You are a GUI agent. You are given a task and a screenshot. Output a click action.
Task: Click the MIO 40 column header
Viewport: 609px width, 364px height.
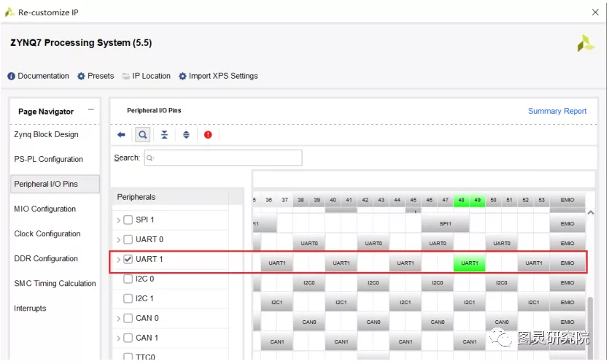[333, 200]
